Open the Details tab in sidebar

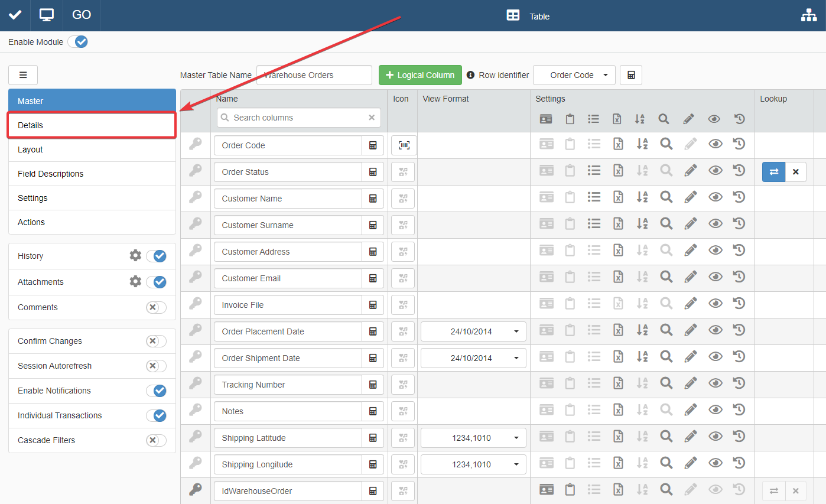(92, 125)
